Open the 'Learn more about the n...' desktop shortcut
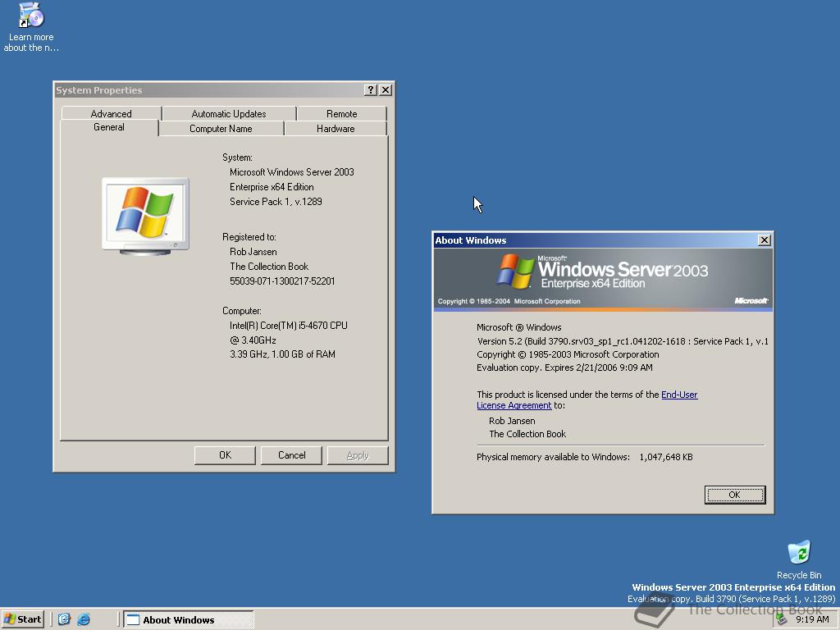840x630 pixels. pos(30,27)
